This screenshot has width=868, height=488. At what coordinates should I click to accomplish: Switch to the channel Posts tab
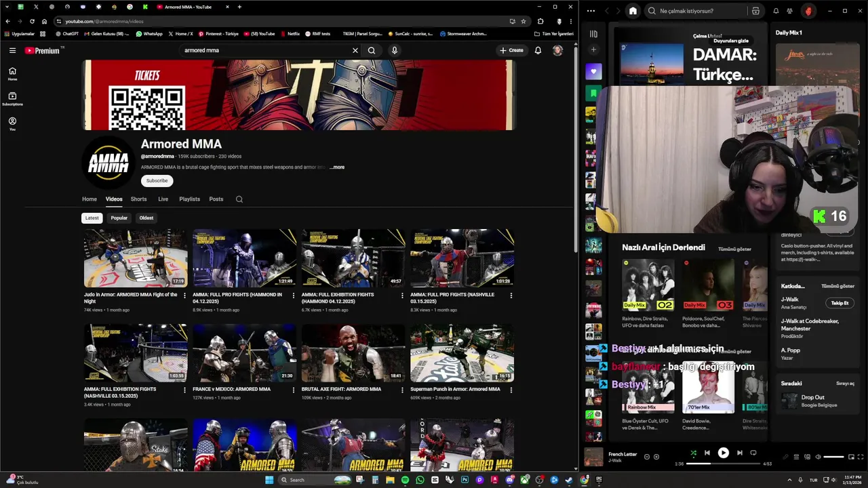(x=216, y=199)
